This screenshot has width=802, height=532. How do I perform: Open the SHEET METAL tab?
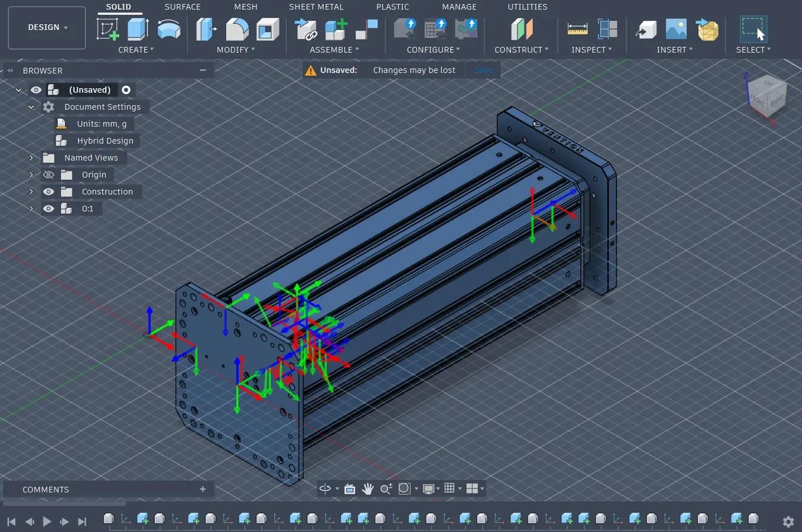click(x=316, y=7)
